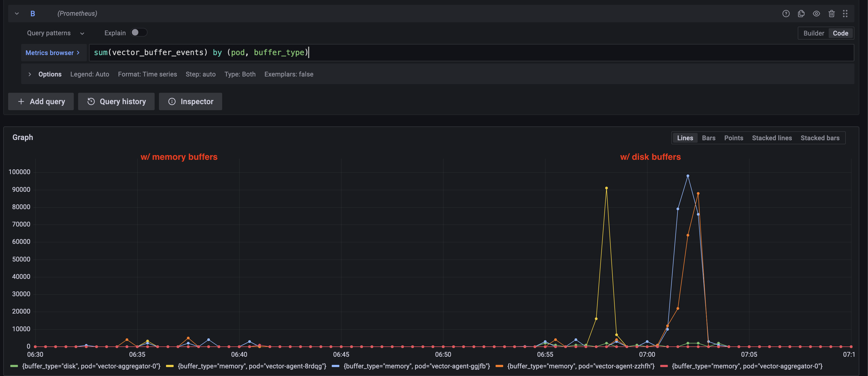Viewport: 868px width, 376px height.
Task: Switch to the Builder tab
Action: click(813, 33)
